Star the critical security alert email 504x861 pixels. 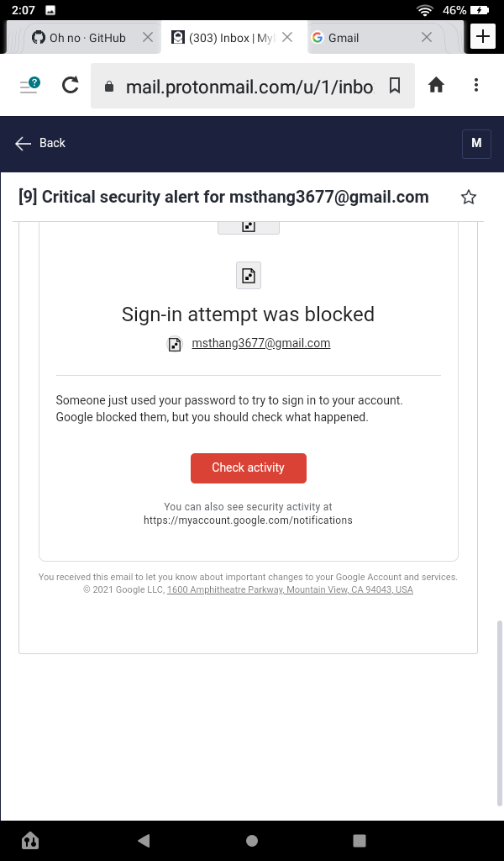469,198
